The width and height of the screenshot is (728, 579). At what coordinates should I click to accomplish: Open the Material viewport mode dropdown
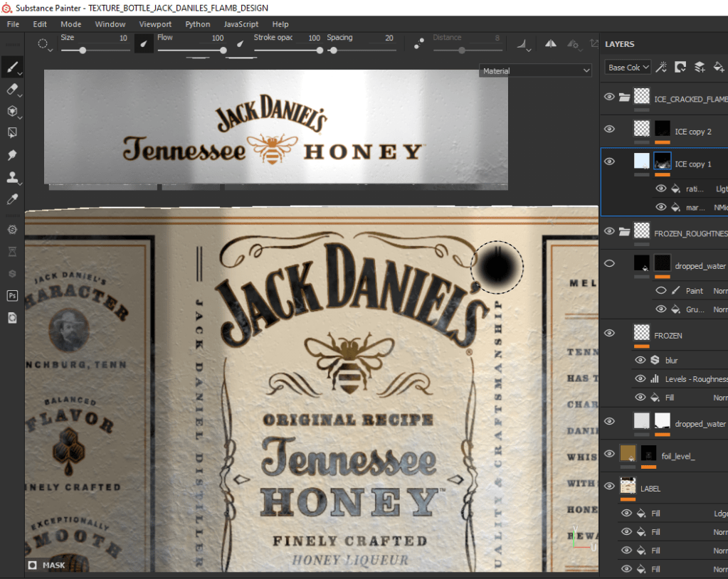tap(536, 71)
